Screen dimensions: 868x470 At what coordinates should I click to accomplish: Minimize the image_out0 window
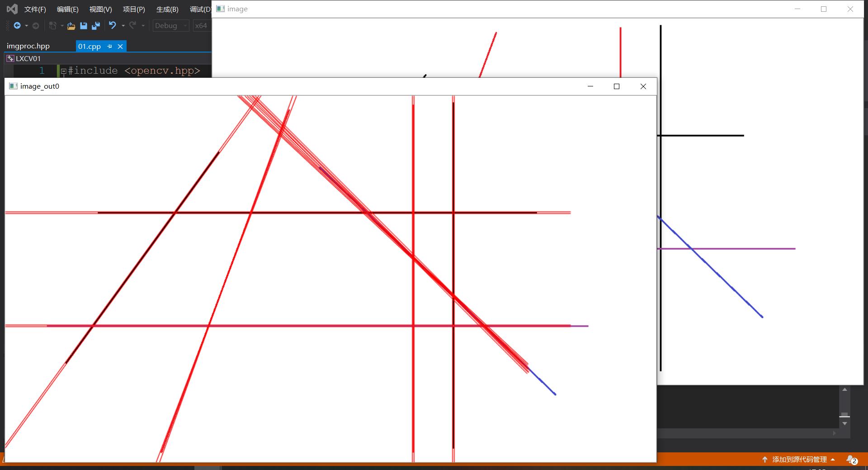point(590,86)
